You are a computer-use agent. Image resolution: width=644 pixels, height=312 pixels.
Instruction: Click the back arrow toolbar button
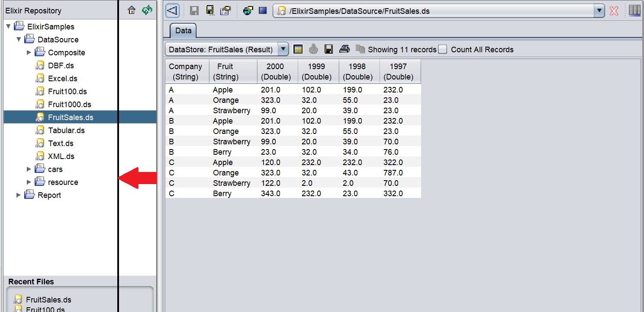(x=172, y=11)
